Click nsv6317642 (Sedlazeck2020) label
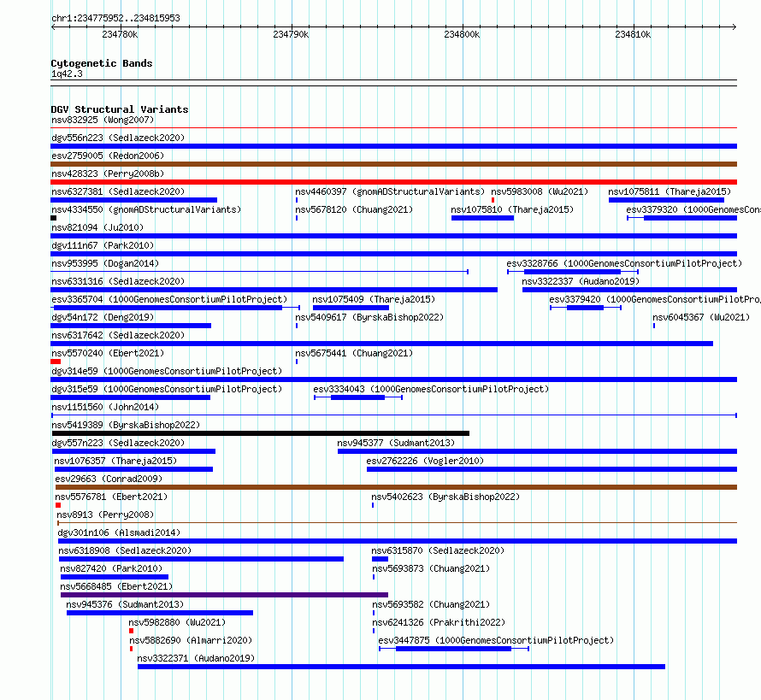761x700 pixels. click(118, 335)
